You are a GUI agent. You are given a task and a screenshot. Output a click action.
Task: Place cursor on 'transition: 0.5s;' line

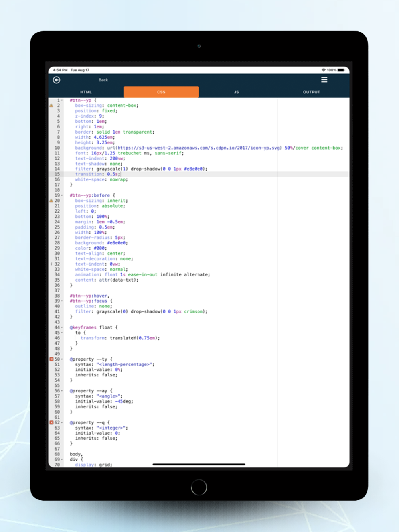[98, 174]
